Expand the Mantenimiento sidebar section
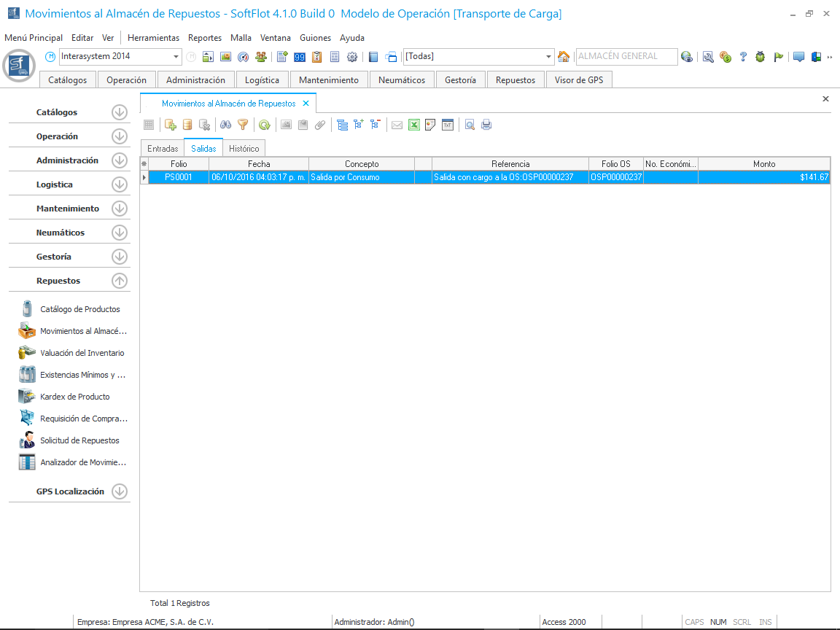Screen dimensions: 840x630 coord(120,209)
